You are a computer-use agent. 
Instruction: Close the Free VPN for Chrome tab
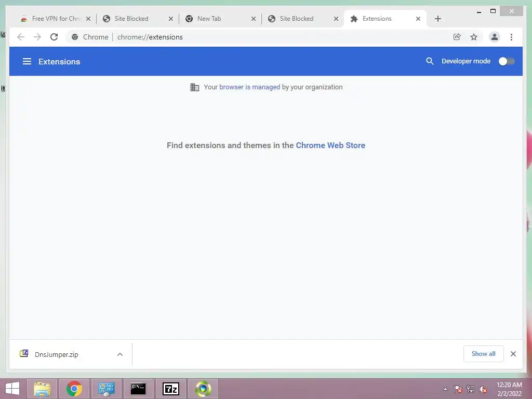88,19
